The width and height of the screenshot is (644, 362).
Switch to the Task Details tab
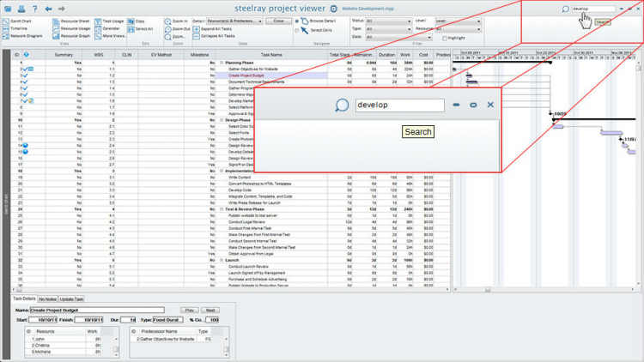tap(24, 299)
